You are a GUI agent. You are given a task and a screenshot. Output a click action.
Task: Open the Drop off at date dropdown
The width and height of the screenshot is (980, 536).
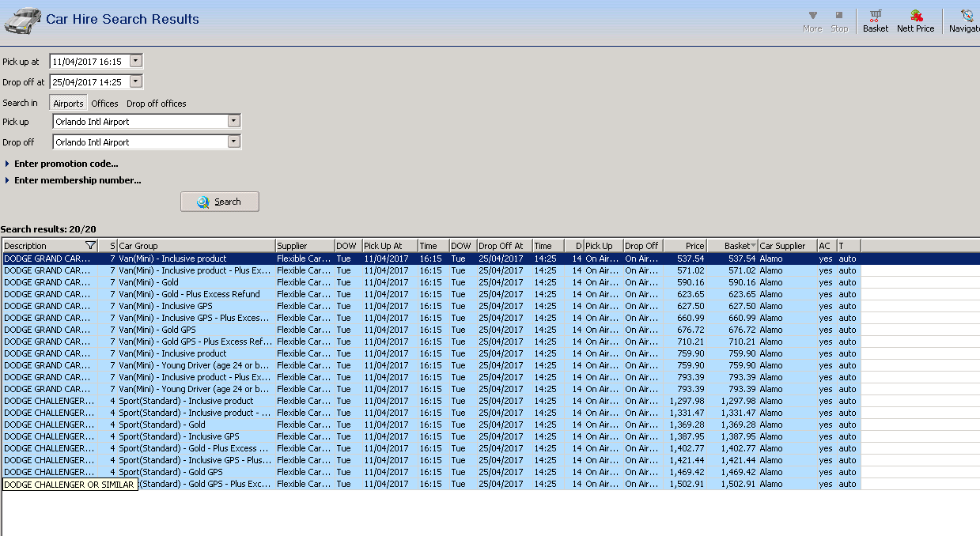tap(136, 81)
